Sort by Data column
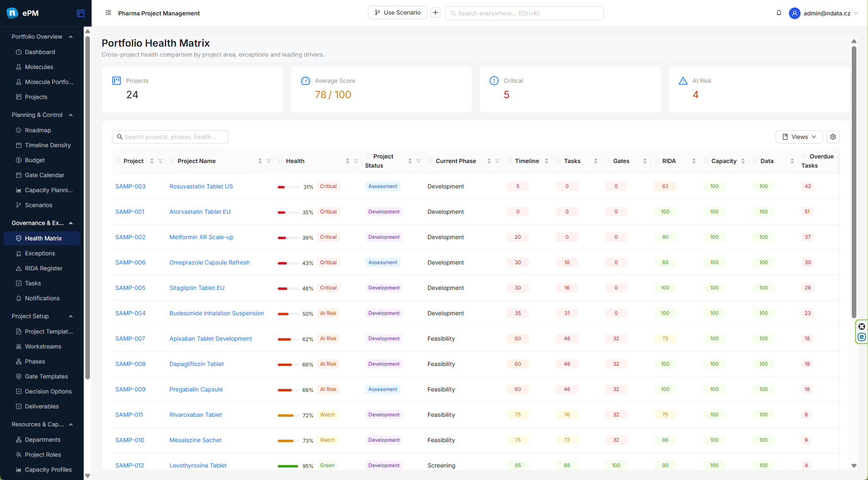The width and height of the screenshot is (868, 480). 792,161
